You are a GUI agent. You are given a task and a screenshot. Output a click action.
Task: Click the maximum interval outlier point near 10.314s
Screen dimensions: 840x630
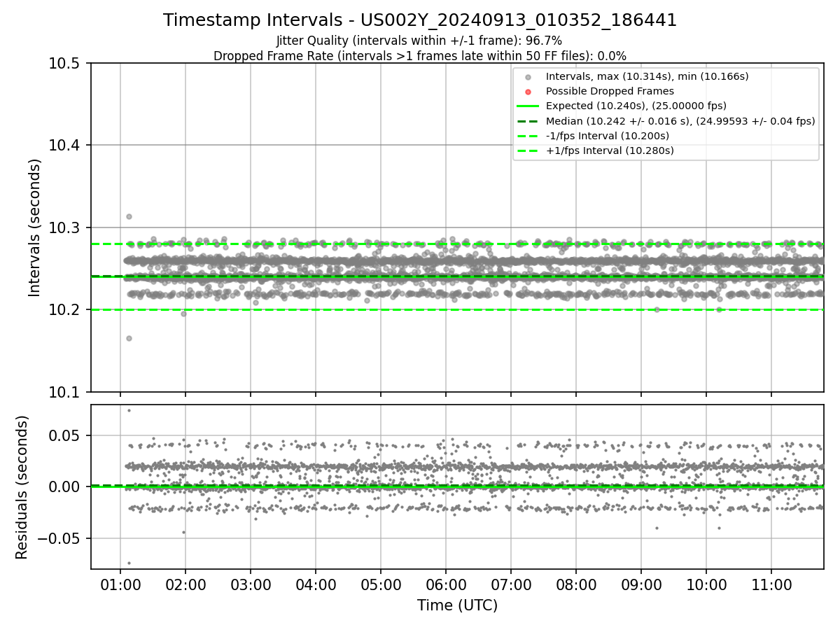point(129,216)
